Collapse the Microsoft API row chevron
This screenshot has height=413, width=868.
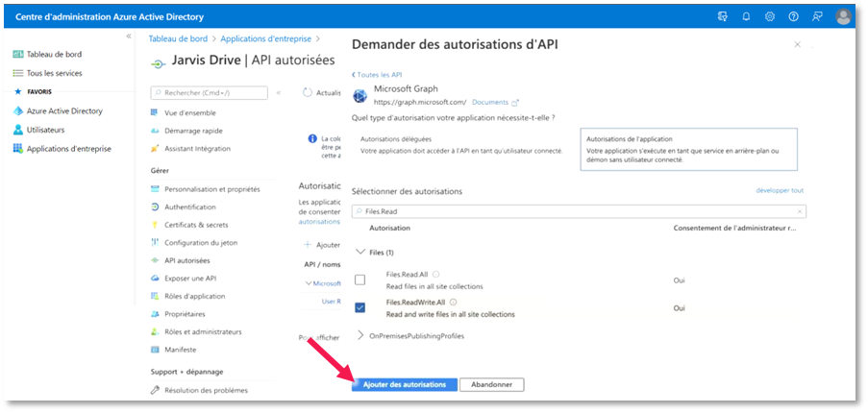309,283
